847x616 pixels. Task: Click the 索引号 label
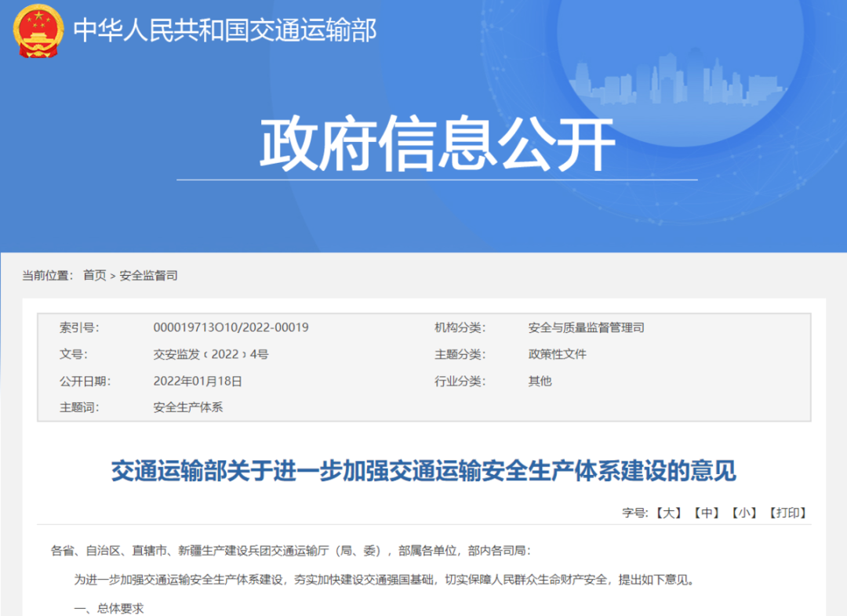pyautogui.click(x=79, y=327)
